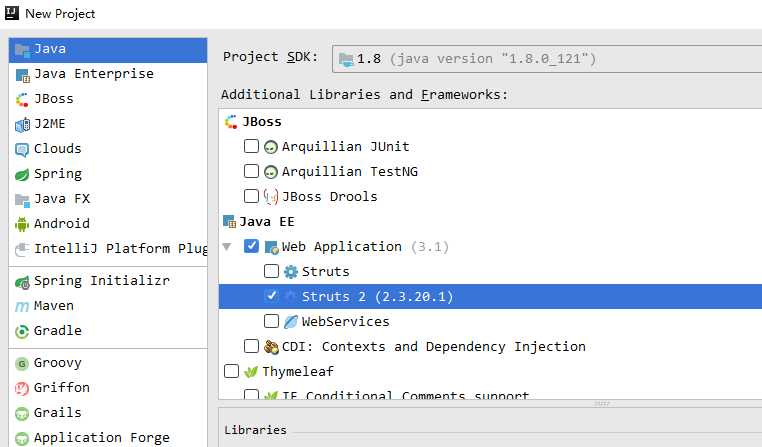762x447 pixels.
Task: Check the Thymeleaf checkbox
Action: pyautogui.click(x=231, y=371)
